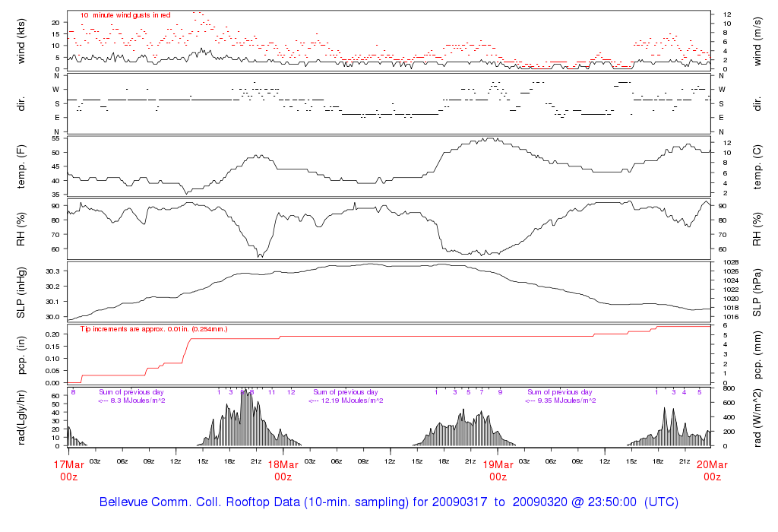This screenshot has width=778, height=532.
Task: Click the '20Mar 00z' date label
Action: (x=712, y=470)
